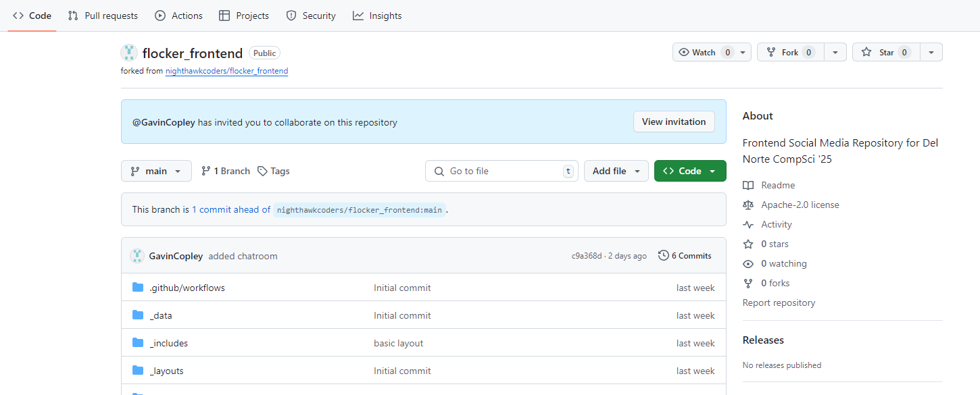Click nighthawkcoders/flocker_frontend:main upstream reference
Image resolution: width=980 pixels, height=395 pixels.
pyautogui.click(x=360, y=210)
